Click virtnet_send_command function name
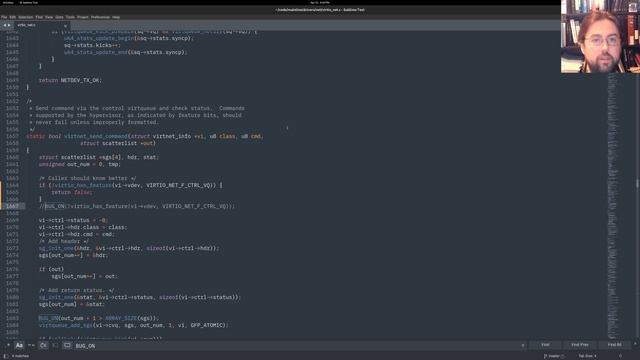Image resolution: width=640 pixels, height=360 pixels. 96,136
